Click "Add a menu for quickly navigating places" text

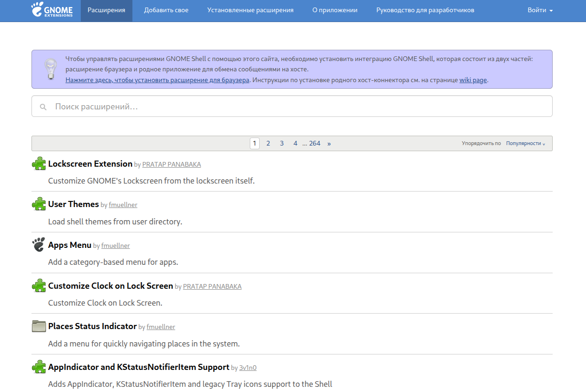click(144, 344)
